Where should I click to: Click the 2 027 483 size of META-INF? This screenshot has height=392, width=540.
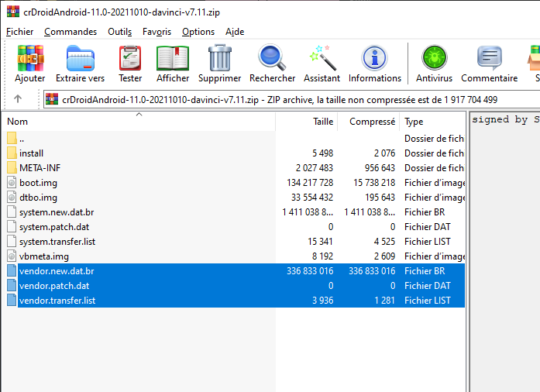(x=315, y=168)
